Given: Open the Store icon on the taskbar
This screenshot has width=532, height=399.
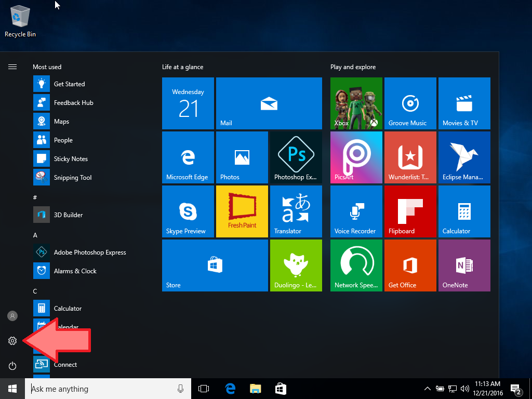Looking at the screenshot, I should click(281, 389).
